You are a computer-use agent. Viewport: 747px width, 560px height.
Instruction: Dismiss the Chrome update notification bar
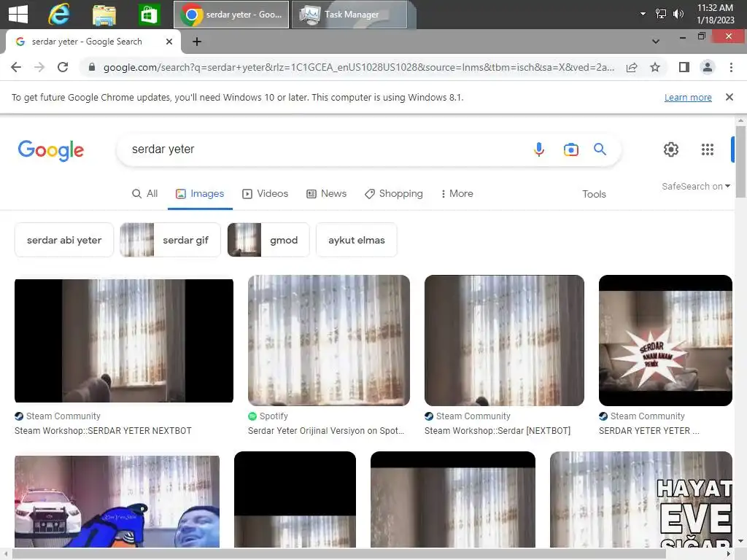tap(729, 97)
